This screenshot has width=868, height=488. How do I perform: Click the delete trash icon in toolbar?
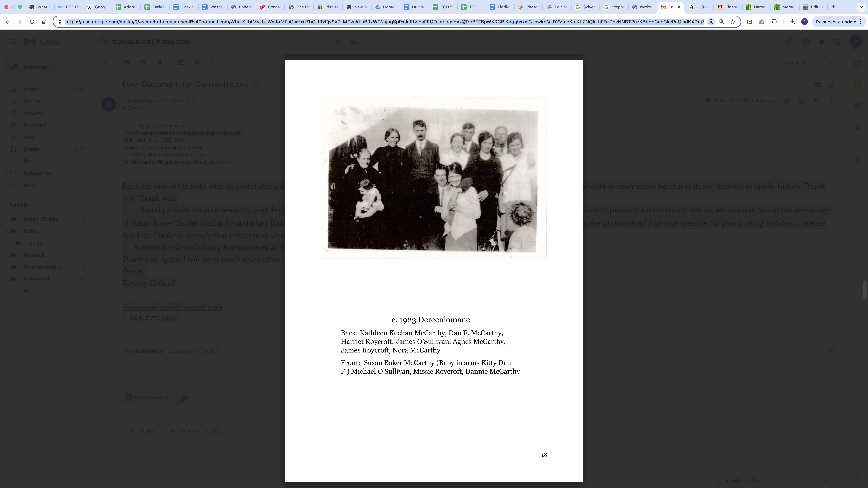click(159, 63)
